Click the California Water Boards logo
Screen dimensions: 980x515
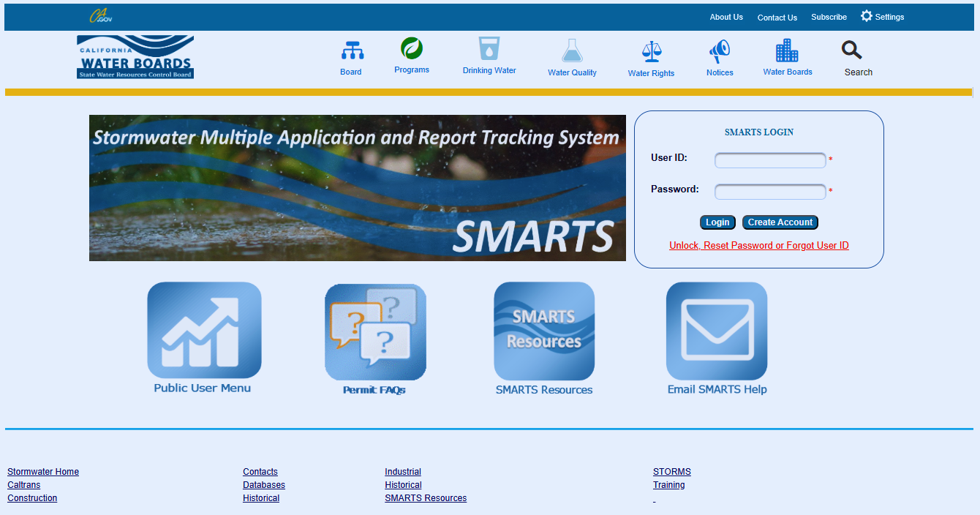tap(135, 57)
